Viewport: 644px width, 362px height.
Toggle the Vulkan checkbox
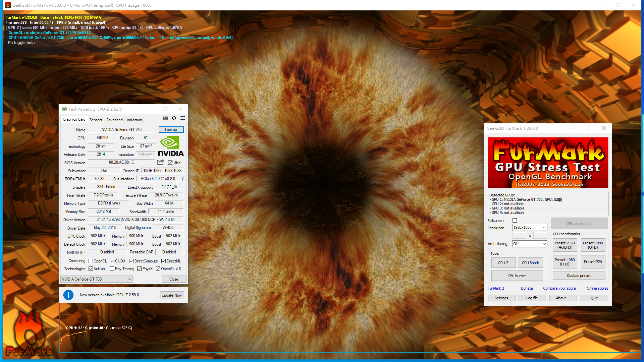pyautogui.click(x=91, y=269)
